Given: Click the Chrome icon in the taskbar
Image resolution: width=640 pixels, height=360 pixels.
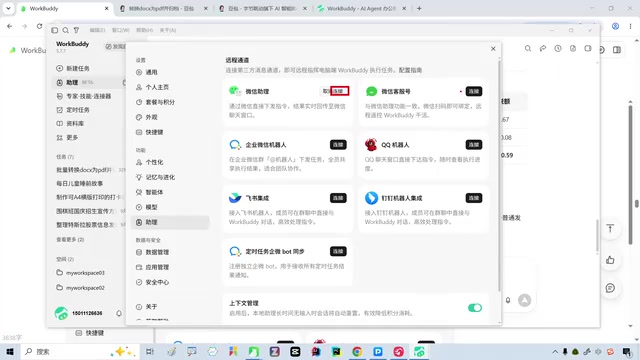Looking at the screenshot, I should click(x=357, y=351).
